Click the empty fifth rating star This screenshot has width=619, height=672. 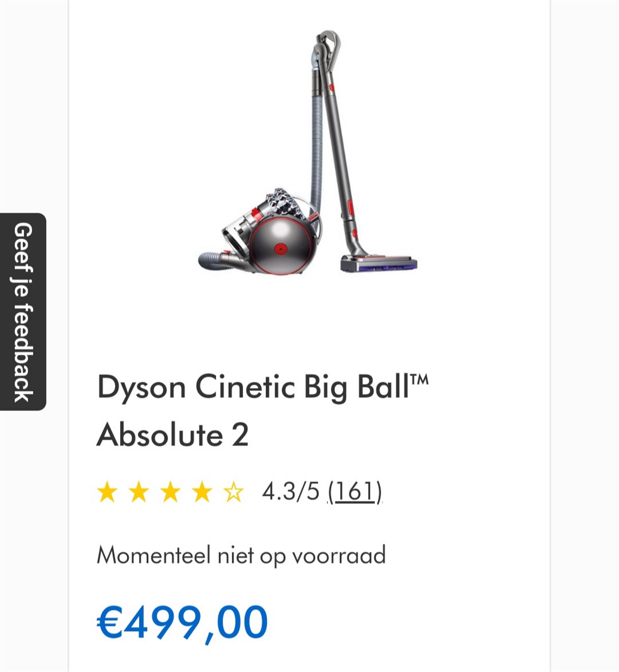pos(233,492)
